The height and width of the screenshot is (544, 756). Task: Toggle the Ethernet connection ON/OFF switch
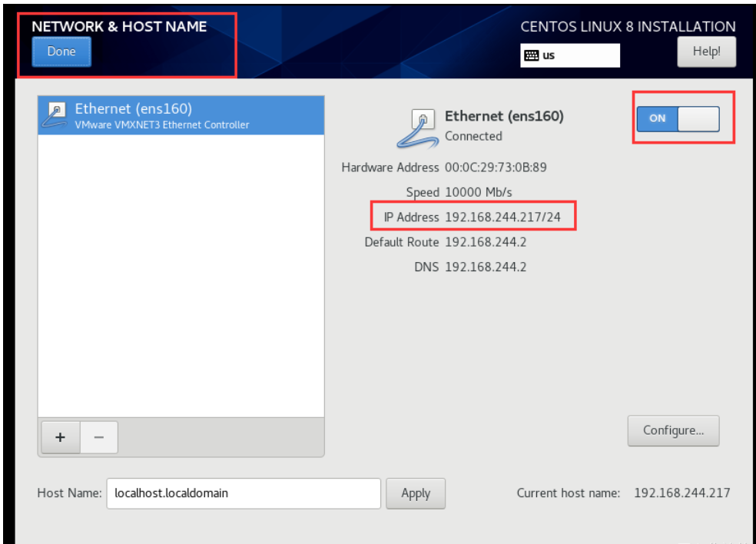[678, 118]
